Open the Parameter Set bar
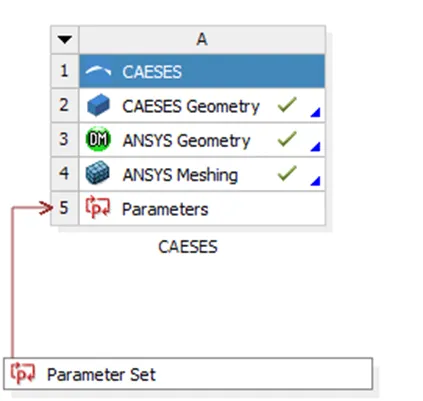 188,374
